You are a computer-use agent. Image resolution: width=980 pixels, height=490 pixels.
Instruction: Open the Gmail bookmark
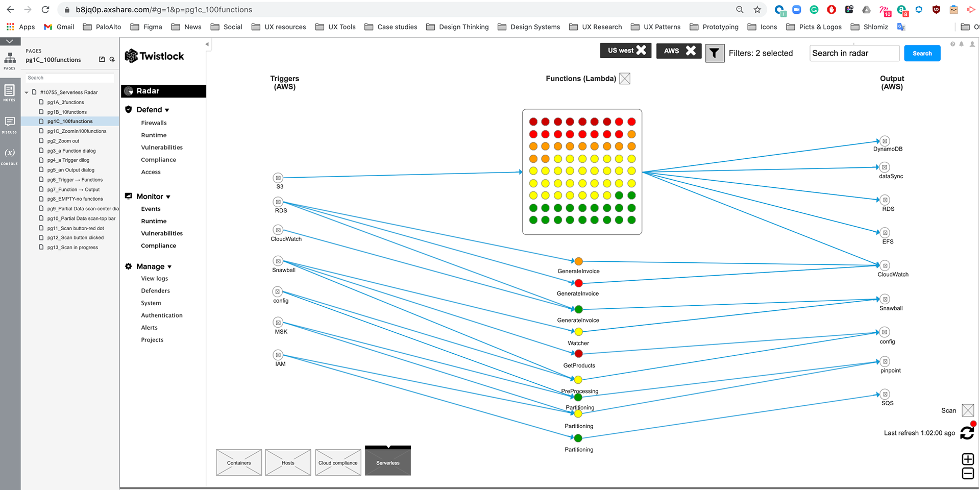59,27
